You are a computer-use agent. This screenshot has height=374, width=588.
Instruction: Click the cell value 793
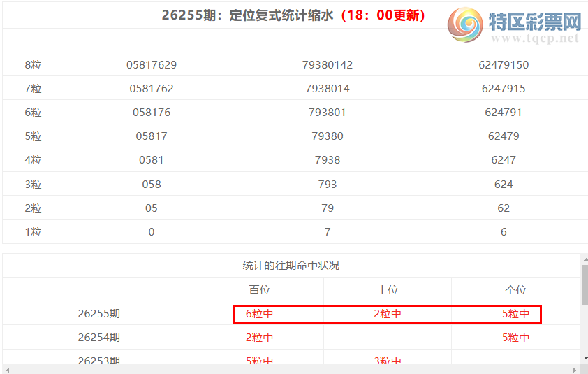click(x=328, y=184)
